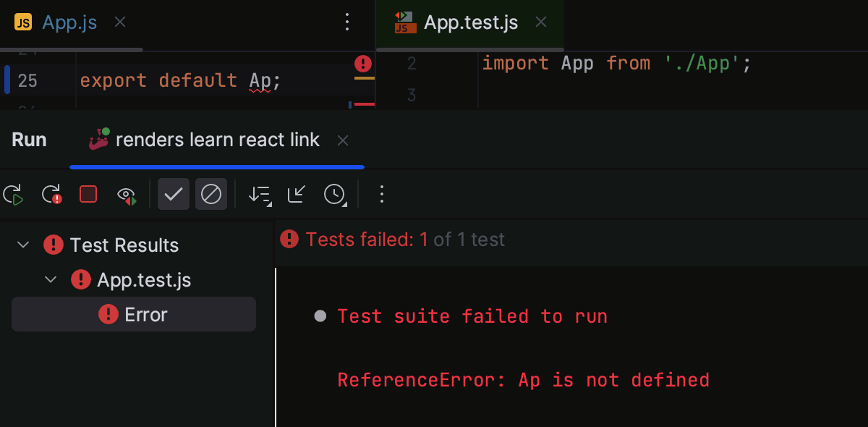
Task: Toggle Show Passed tests checkmark
Action: (x=173, y=194)
